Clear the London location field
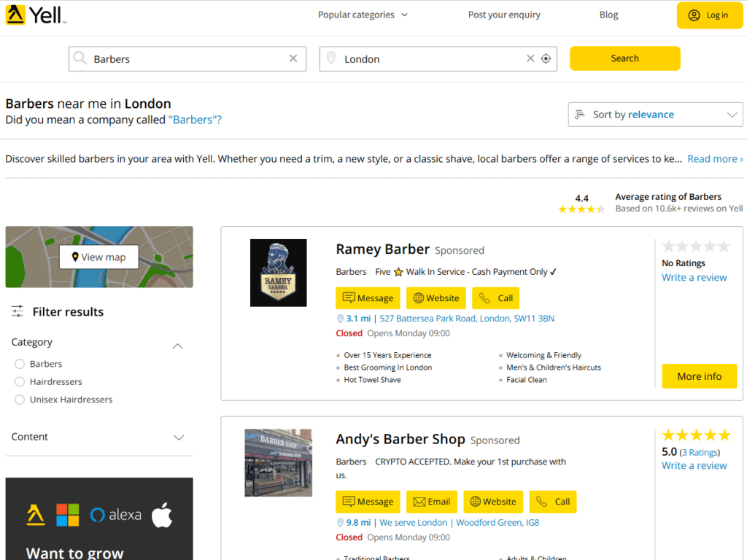The width and height of the screenshot is (747, 560). pos(530,58)
